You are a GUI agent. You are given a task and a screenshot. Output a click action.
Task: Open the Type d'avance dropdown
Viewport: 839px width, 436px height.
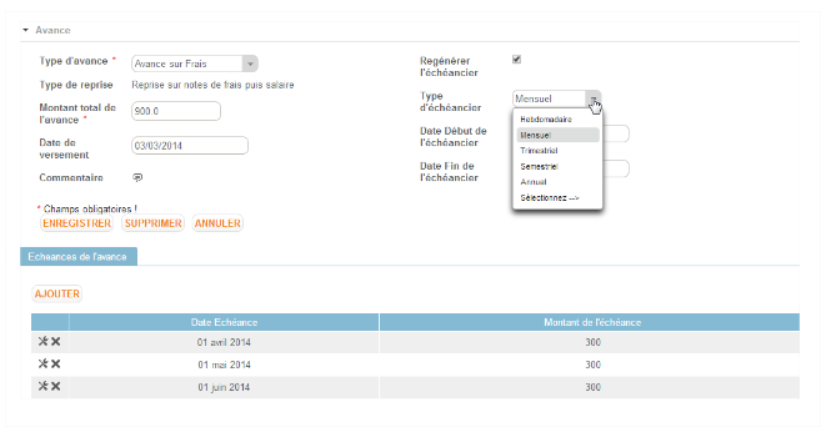tap(250, 64)
